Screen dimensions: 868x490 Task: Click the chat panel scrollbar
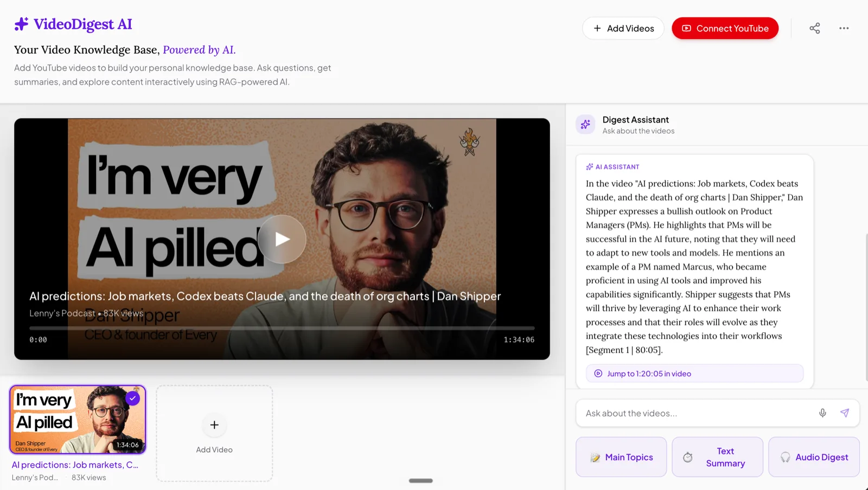coord(866,307)
